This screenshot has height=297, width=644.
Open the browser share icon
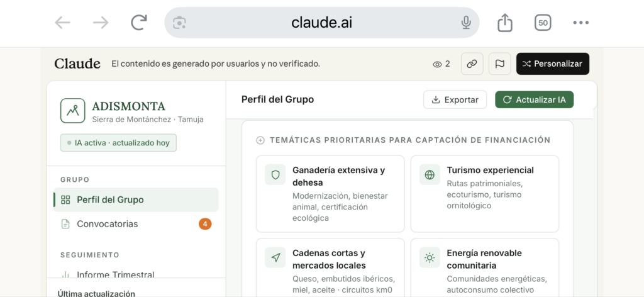pos(504,23)
